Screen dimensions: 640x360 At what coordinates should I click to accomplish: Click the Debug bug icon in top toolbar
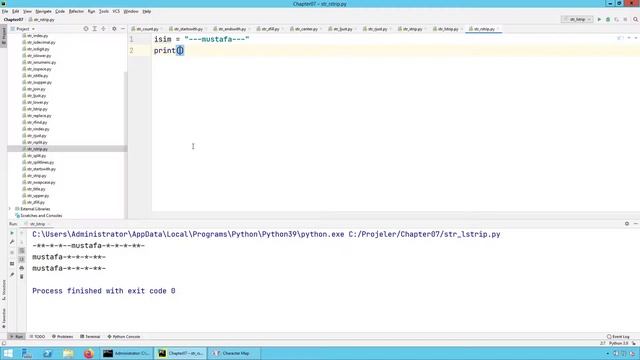608,19
